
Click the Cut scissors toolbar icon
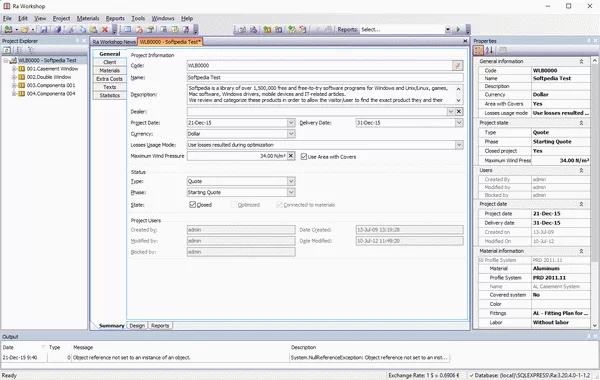(x=71, y=29)
